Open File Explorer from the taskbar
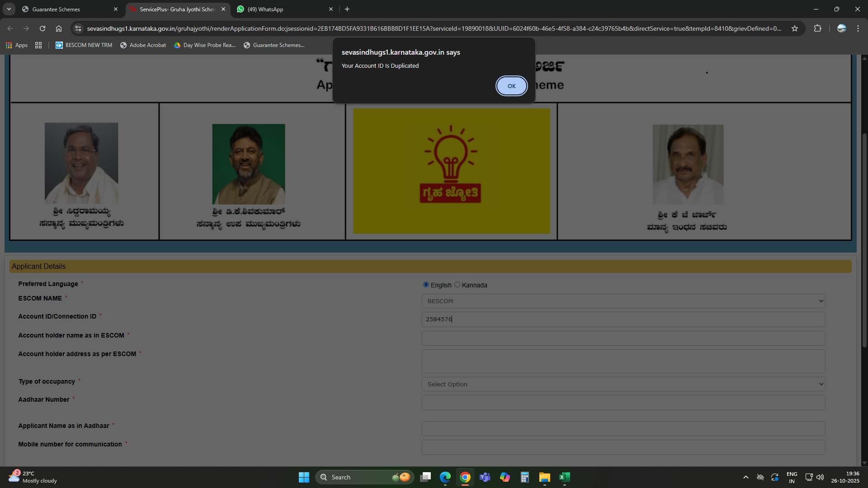 pyautogui.click(x=544, y=477)
